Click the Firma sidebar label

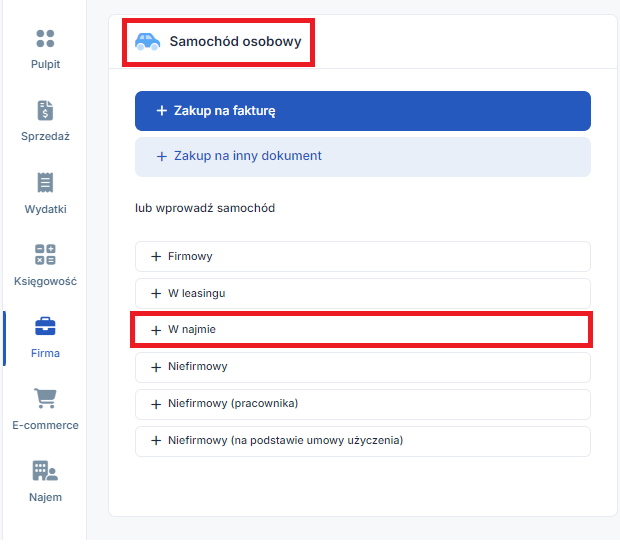[x=45, y=353]
